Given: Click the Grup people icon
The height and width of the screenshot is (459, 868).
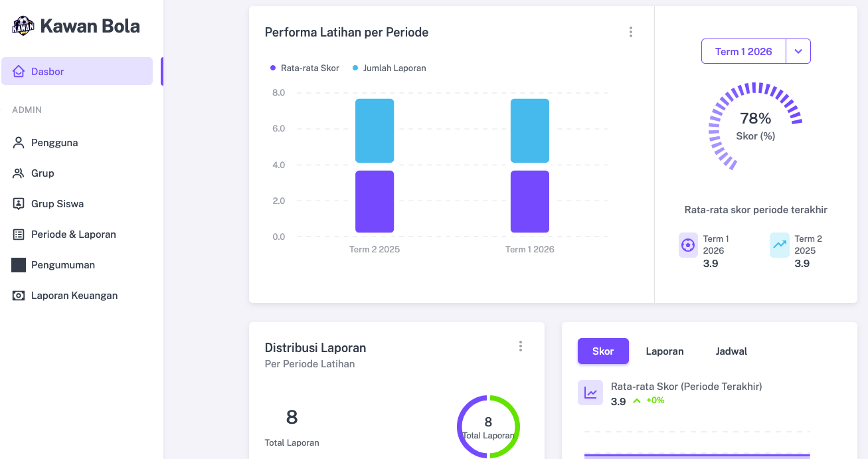Looking at the screenshot, I should coord(19,173).
